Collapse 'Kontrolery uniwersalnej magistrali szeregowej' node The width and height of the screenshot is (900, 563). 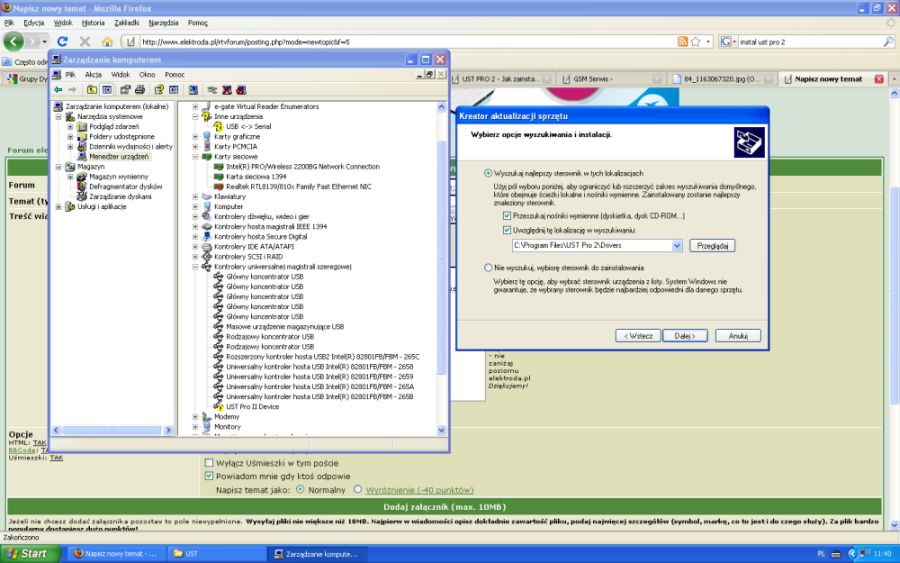[195, 267]
